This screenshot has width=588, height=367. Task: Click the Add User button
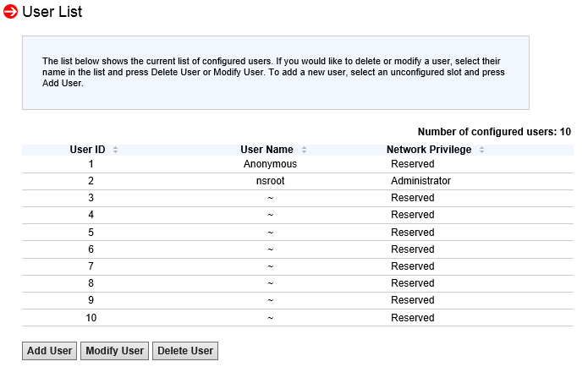tap(50, 351)
